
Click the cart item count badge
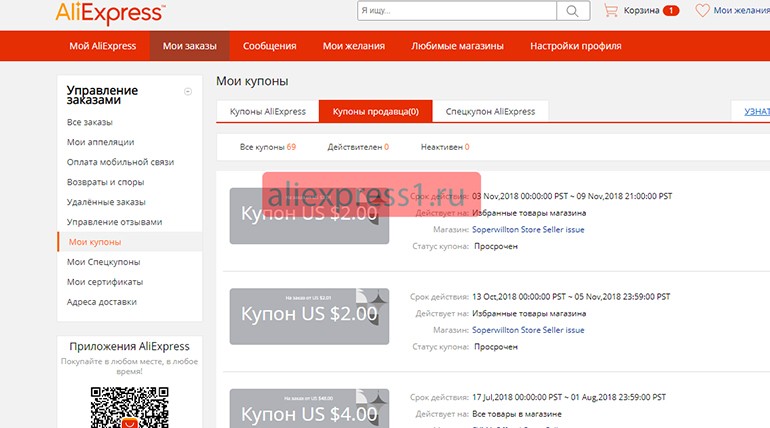(671, 10)
